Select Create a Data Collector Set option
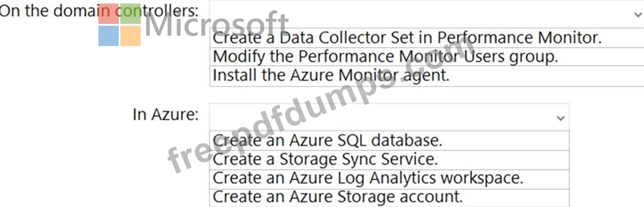Viewport: 644px width, 207px height. coord(407,38)
